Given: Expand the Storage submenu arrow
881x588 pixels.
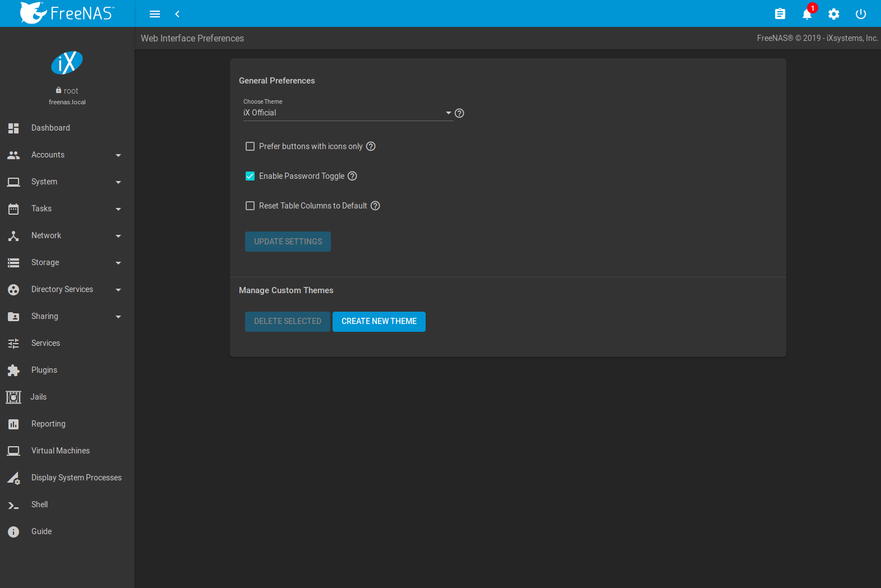Looking at the screenshot, I should coord(118,263).
